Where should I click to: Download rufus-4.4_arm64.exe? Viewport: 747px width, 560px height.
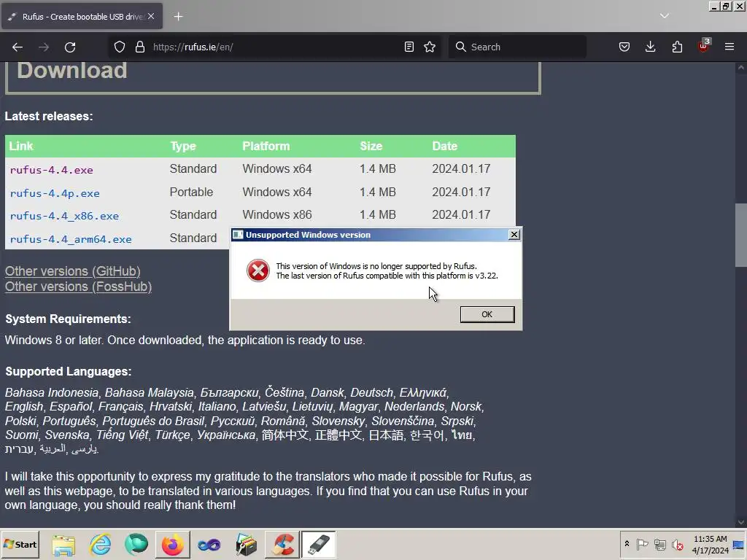click(x=71, y=239)
